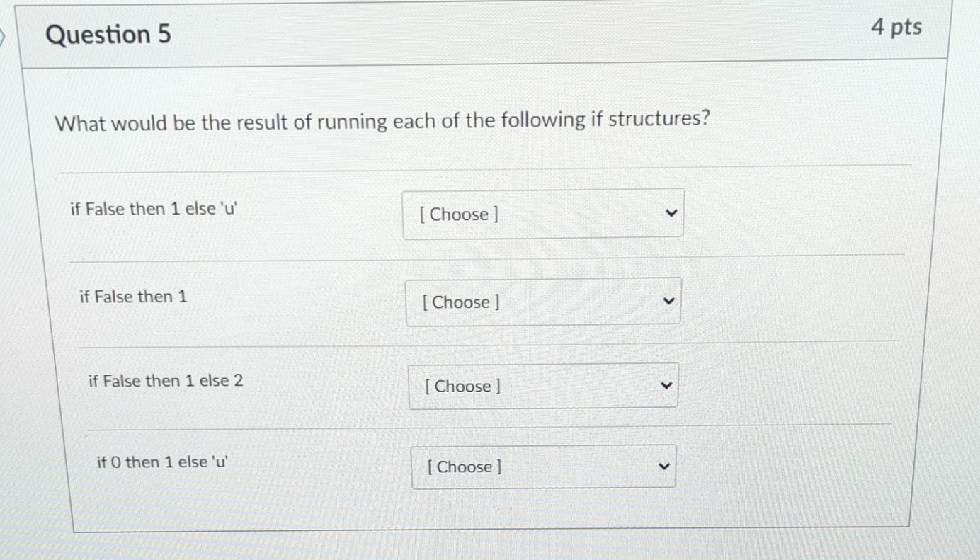The height and width of the screenshot is (560, 980).
Task: Open the answer dropdown for "if False then 1 else 2"
Action: (x=542, y=385)
